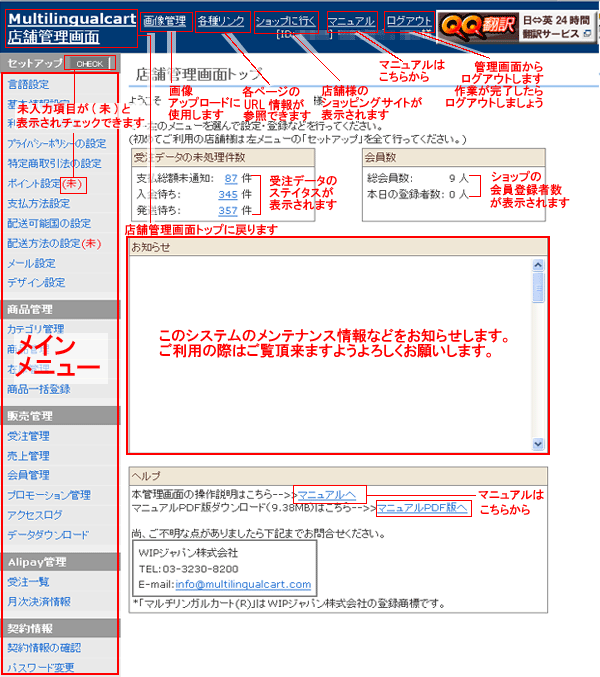Open 月次決済情報 under Alipay管理

pos(39,601)
